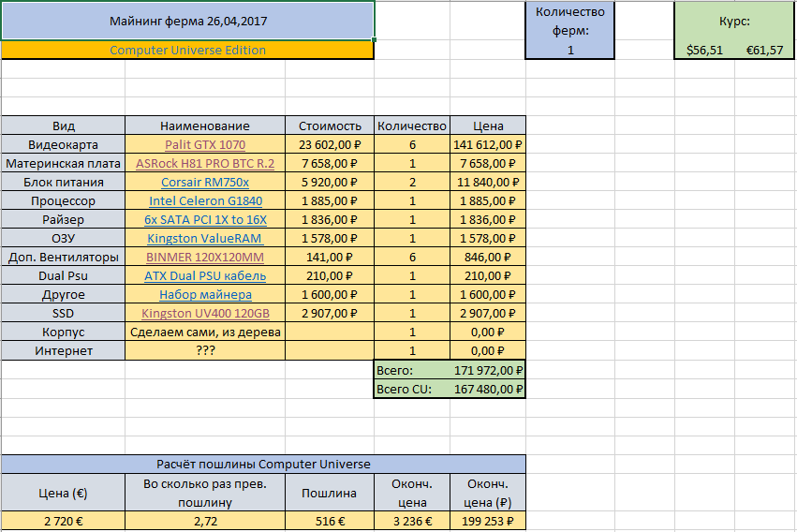Select the Всего: label cell

click(412, 370)
